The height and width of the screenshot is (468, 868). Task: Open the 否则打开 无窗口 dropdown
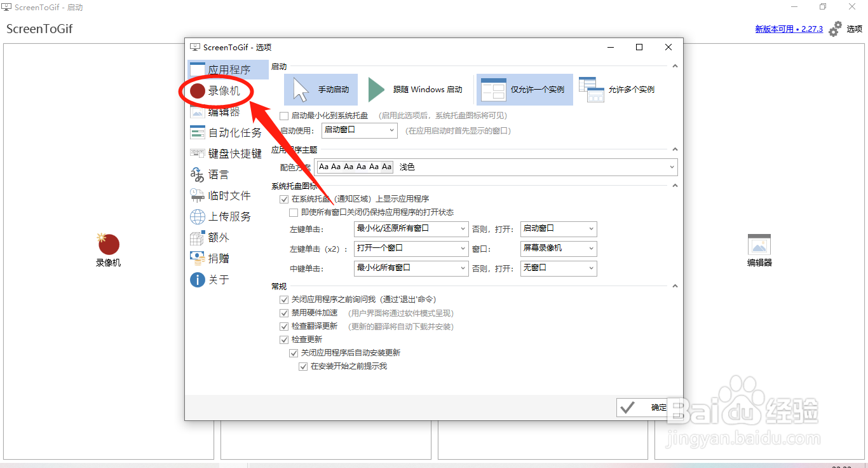click(x=559, y=268)
